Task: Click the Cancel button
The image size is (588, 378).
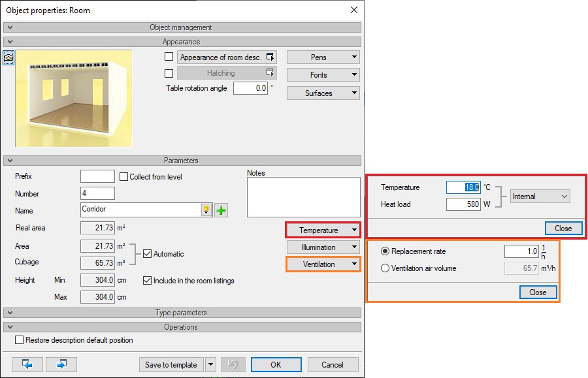Action: pyautogui.click(x=333, y=364)
